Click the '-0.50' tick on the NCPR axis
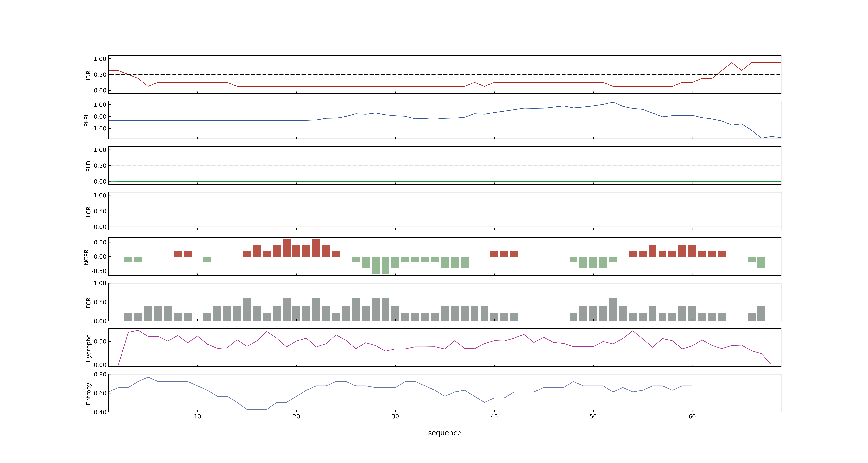 pos(99,271)
